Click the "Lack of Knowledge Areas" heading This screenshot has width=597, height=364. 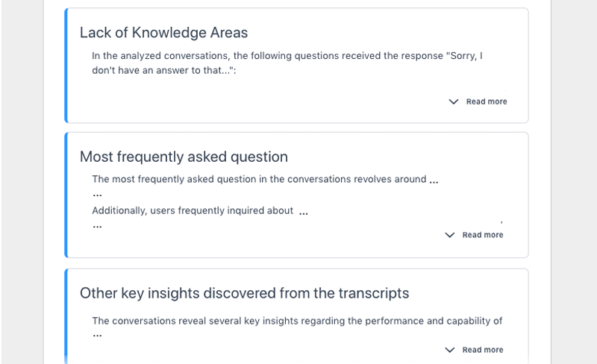pos(163,33)
